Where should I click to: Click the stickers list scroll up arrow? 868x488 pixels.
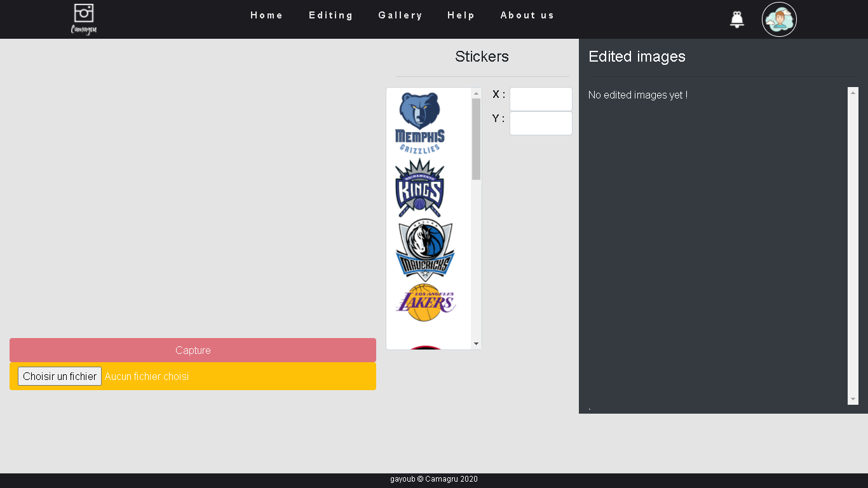point(476,93)
